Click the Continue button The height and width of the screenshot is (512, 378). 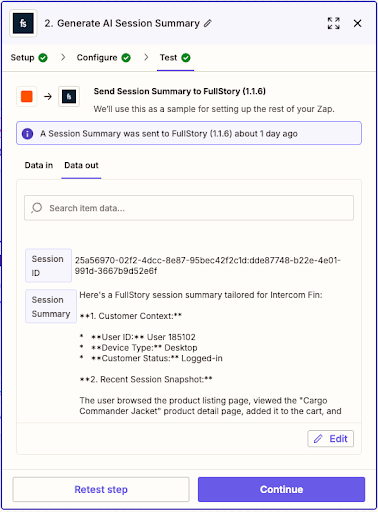(x=282, y=489)
